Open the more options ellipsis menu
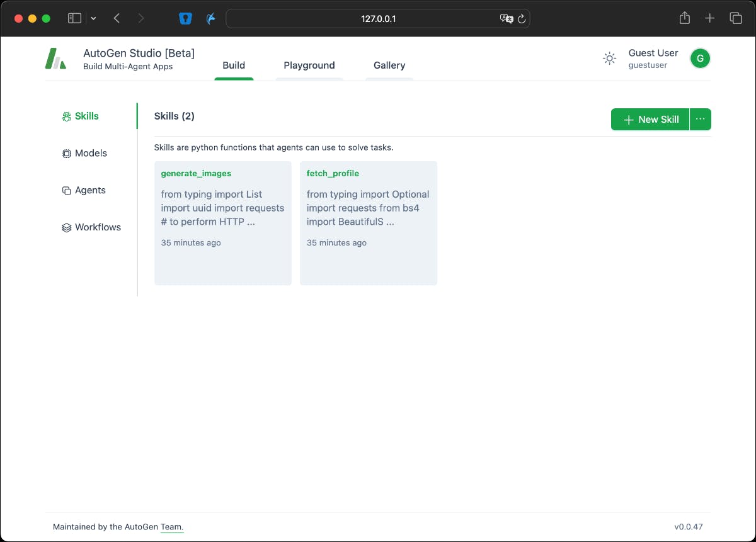Screen dimensions: 756x542 click(x=701, y=120)
